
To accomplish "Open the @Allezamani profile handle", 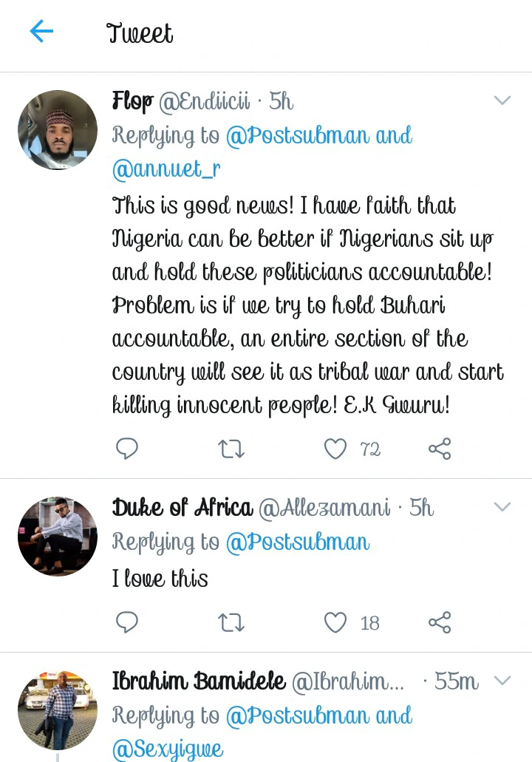I will point(324,508).
